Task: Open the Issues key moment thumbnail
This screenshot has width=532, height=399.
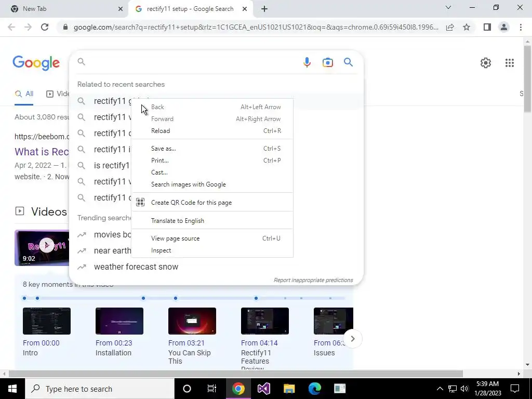Action: (333, 321)
